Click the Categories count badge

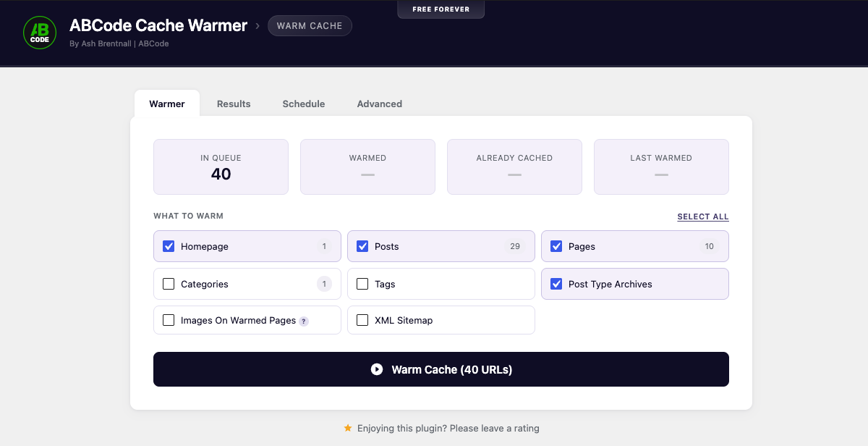click(324, 284)
